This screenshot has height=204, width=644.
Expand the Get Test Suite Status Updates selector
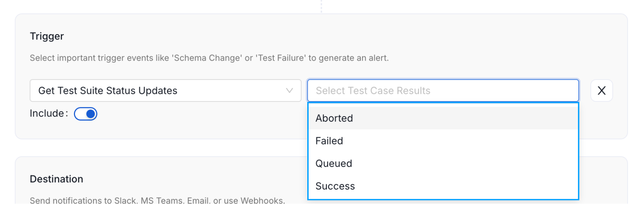(x=165, y=90)
